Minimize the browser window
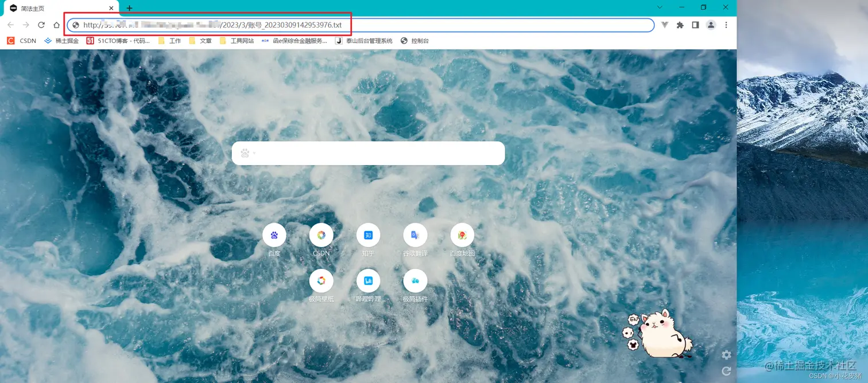The image size is (868, 383). [x=681, y=7]
